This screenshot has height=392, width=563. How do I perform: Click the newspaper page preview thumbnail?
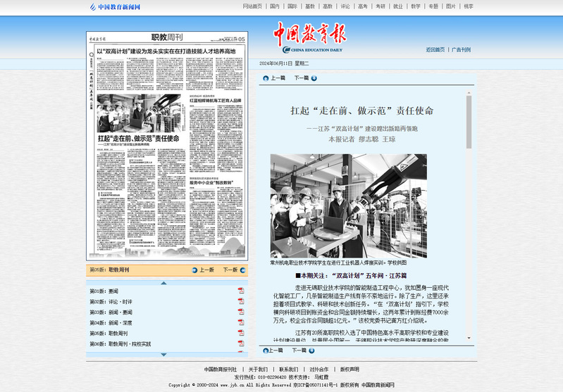click(167, 146)
